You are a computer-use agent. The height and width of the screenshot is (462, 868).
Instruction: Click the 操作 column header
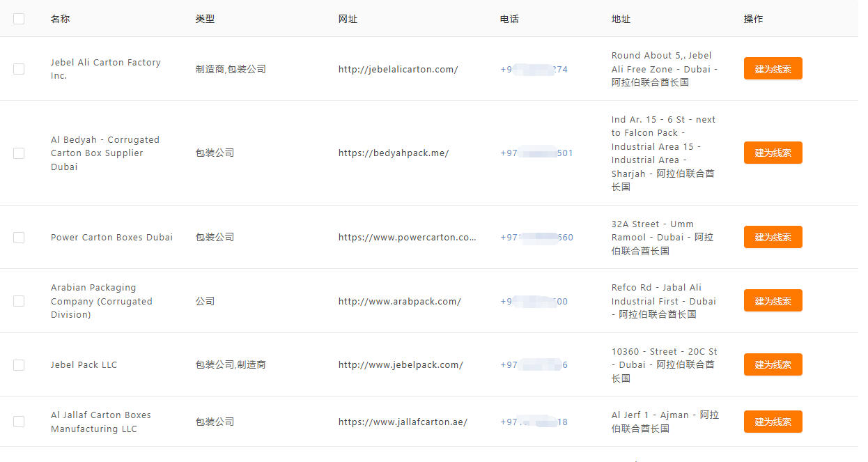[753, 19]
